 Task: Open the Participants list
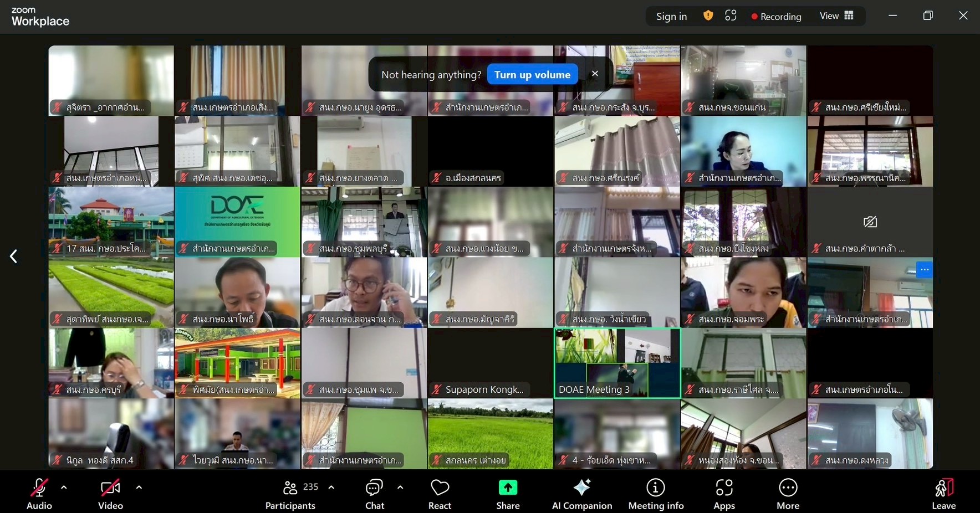pyautogui.click(x=290, y=488)
